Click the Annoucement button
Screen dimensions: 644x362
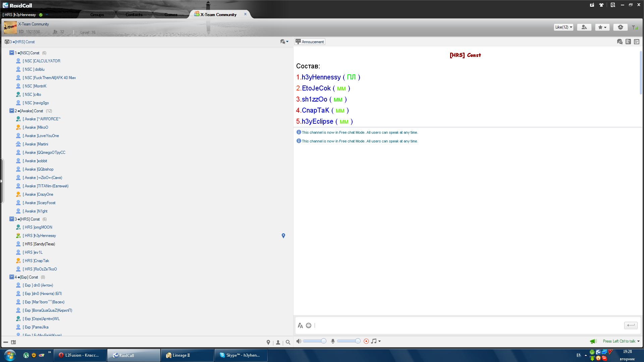click(310, 42)
